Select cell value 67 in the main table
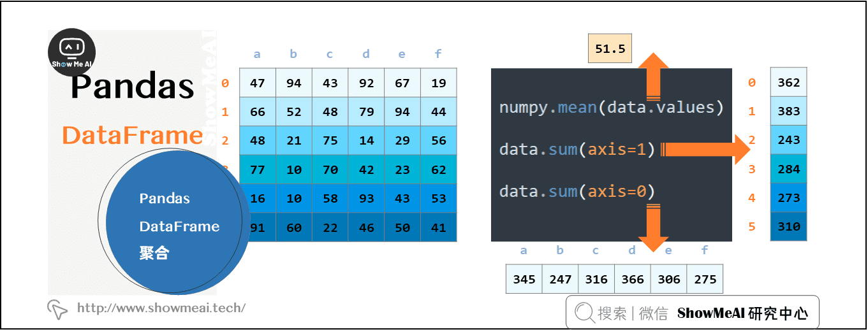 coord(402,83)
